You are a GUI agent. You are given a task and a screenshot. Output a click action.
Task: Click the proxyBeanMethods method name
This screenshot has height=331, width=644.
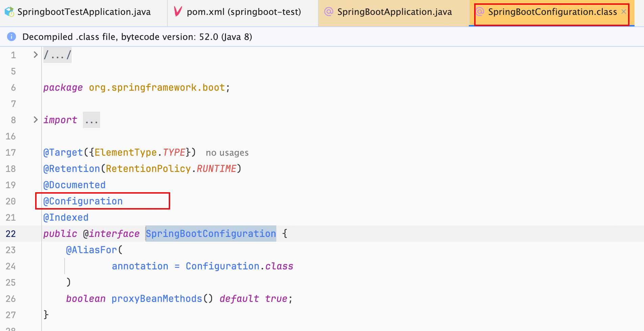tap(157, 299)
